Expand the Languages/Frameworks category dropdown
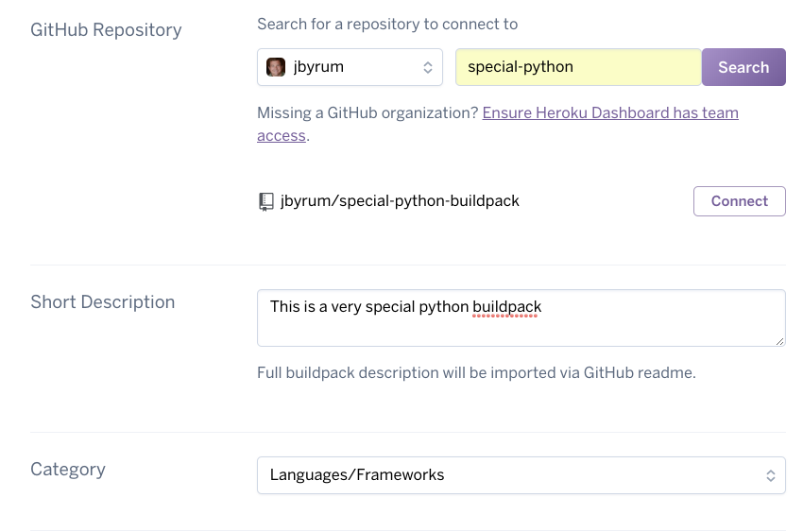803x532 pixels. tap(521, 475)
